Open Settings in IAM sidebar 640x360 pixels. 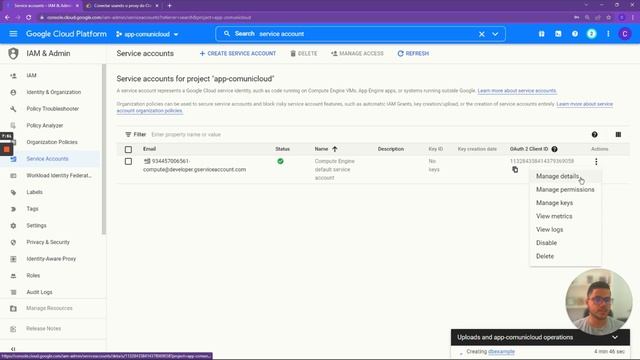point(36,226)
